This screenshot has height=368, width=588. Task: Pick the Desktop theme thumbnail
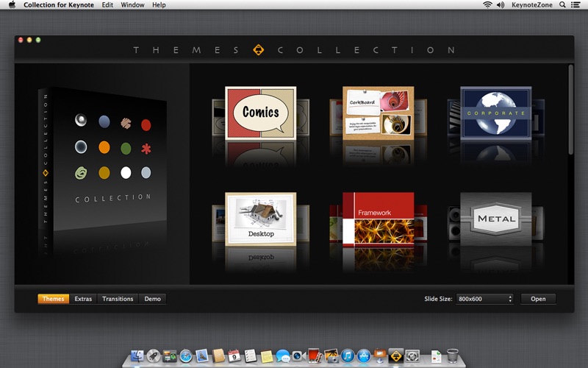point(261,219)
